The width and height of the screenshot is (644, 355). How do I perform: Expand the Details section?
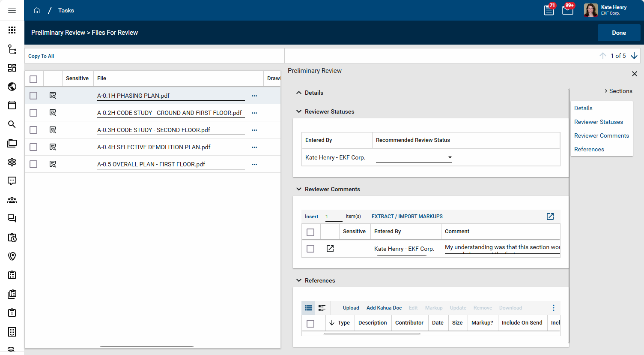tap(299, 93)
